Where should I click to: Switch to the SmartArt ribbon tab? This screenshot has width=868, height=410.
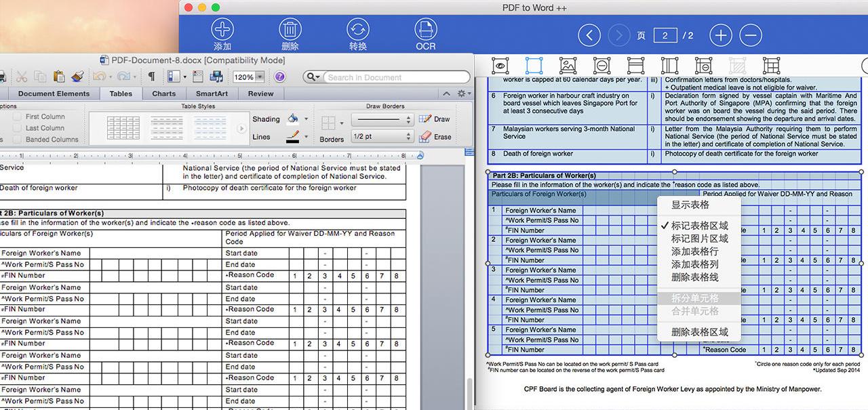click(212, 94)
